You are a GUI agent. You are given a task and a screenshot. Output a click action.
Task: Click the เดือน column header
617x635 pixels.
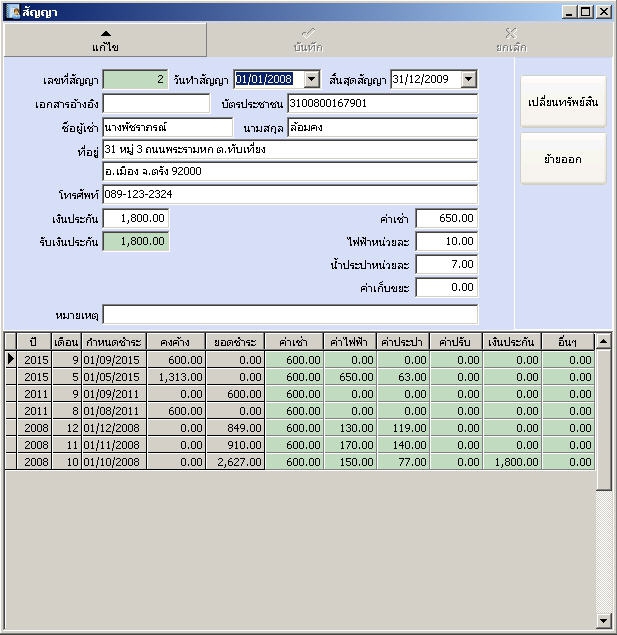tap(66, 342)
